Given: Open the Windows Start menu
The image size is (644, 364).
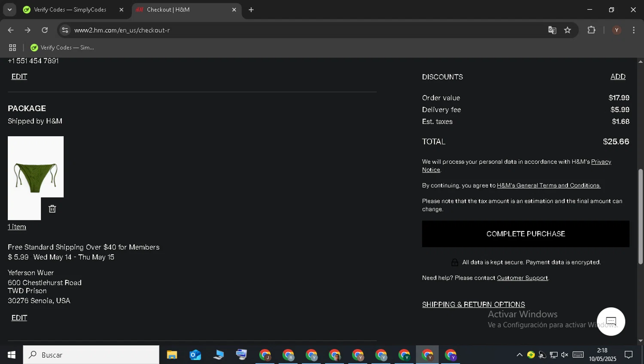Looking at the screenshot, I should point(12,355).
